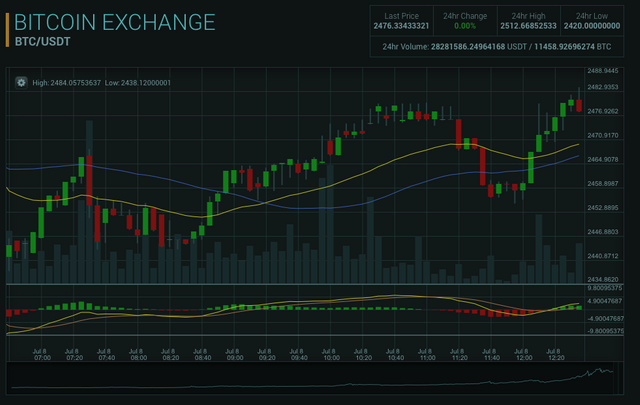Click the Jul 8 08:40 time label
This screenshot has width=640, height=405.
[202, 354]
